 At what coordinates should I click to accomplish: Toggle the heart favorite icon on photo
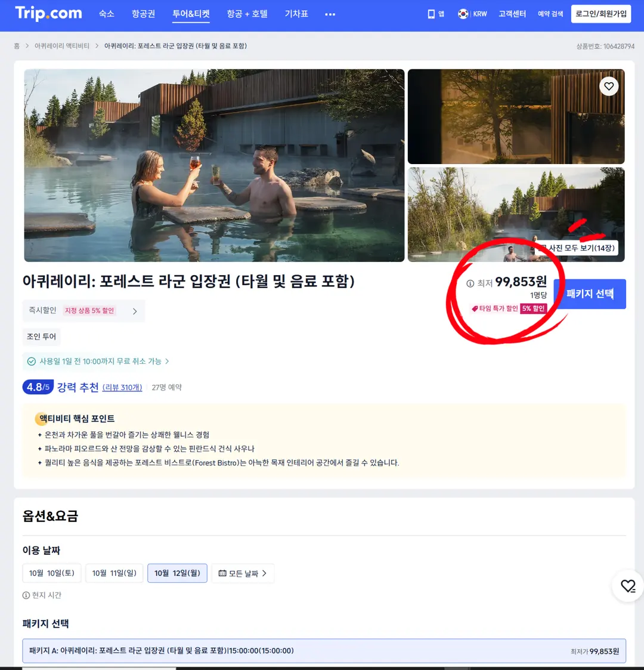click(609, 87)
